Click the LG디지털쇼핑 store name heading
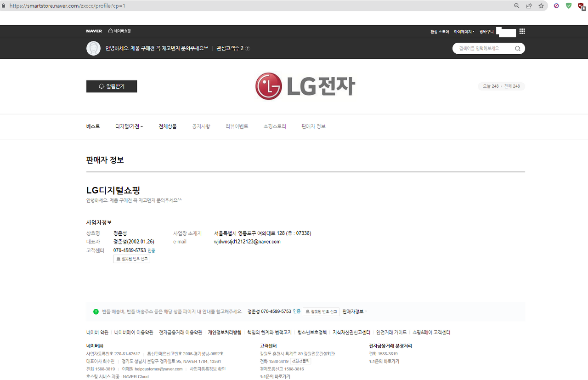588x380 pixels. (x=113, y=190)
